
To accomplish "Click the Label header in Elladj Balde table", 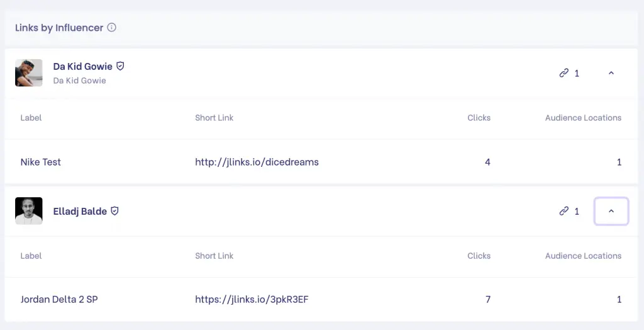I will click(x=31, y=256).
